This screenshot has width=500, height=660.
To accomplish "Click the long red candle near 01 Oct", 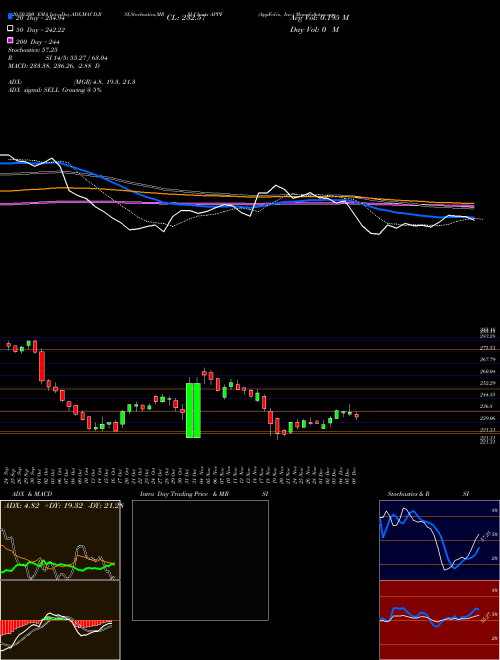I will click(x=42, y=366).
